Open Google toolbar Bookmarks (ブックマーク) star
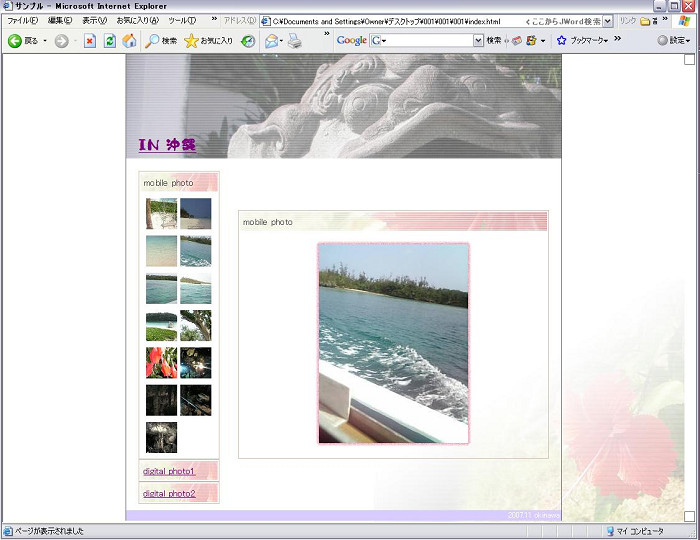 click(582, 41)
